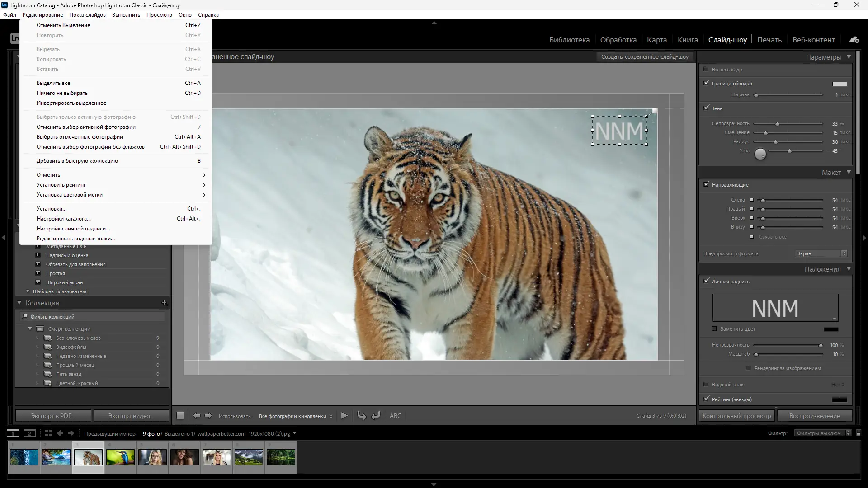Screen dimensions: 868x488
Task: Switch to the Обработка module tab
Action: [618, 40]
